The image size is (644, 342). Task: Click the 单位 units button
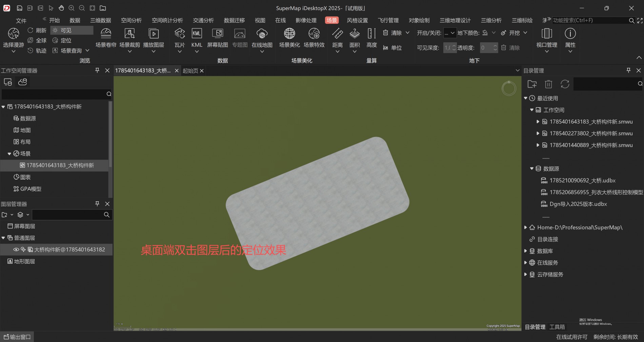pos(392,48)
